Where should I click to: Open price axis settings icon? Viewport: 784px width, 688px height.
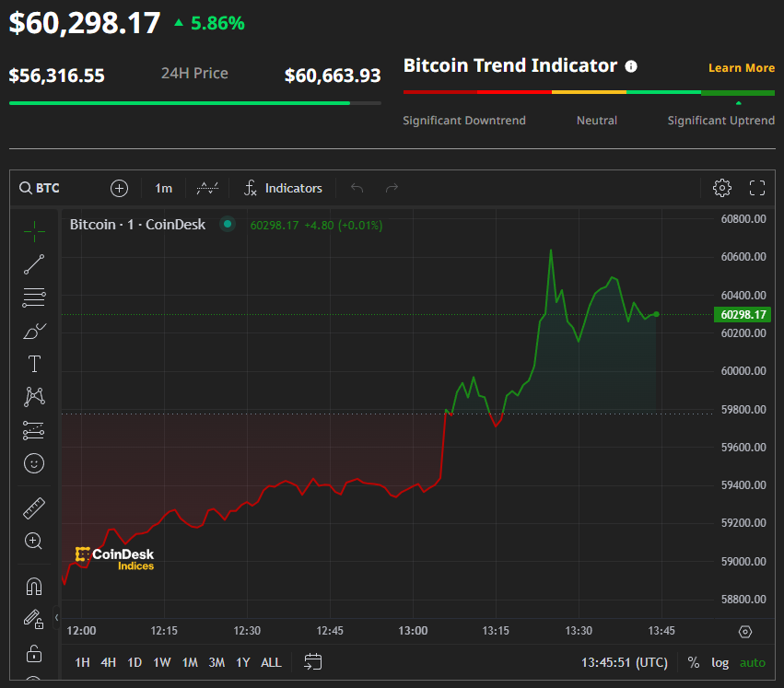pos(745,632)
